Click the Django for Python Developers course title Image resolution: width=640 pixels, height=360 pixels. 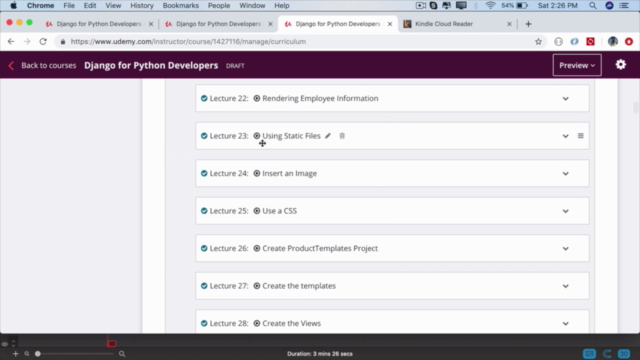click(151, 65)
